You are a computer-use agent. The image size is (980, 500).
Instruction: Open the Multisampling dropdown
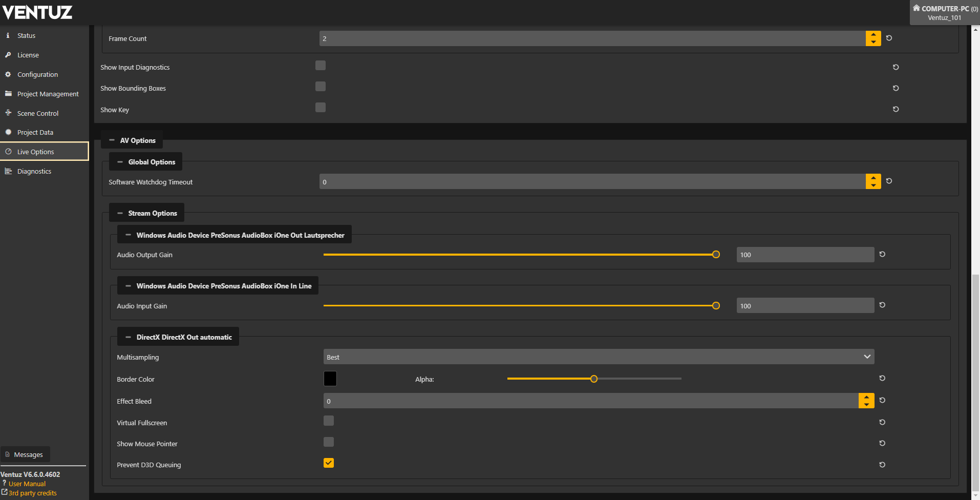point(598,357)
